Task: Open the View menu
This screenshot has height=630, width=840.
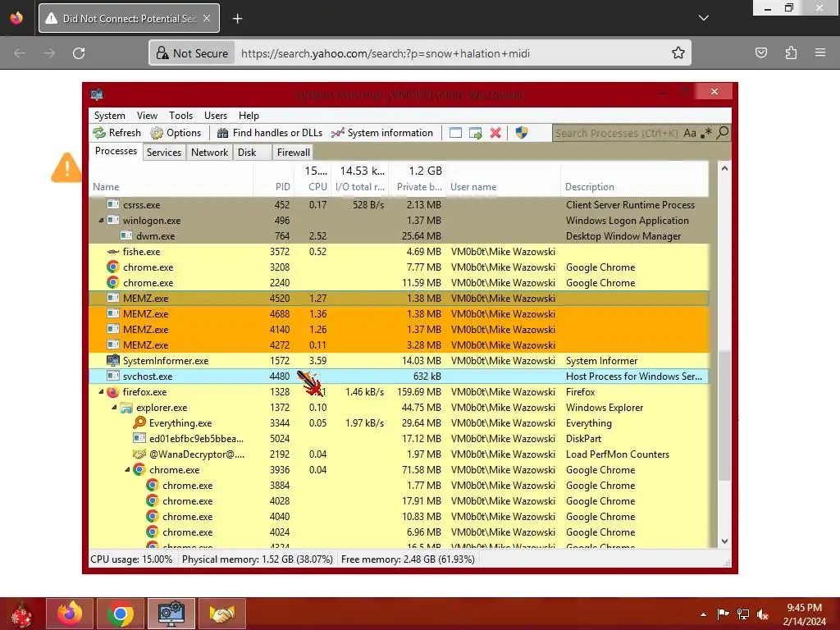Action: point(147,116)
